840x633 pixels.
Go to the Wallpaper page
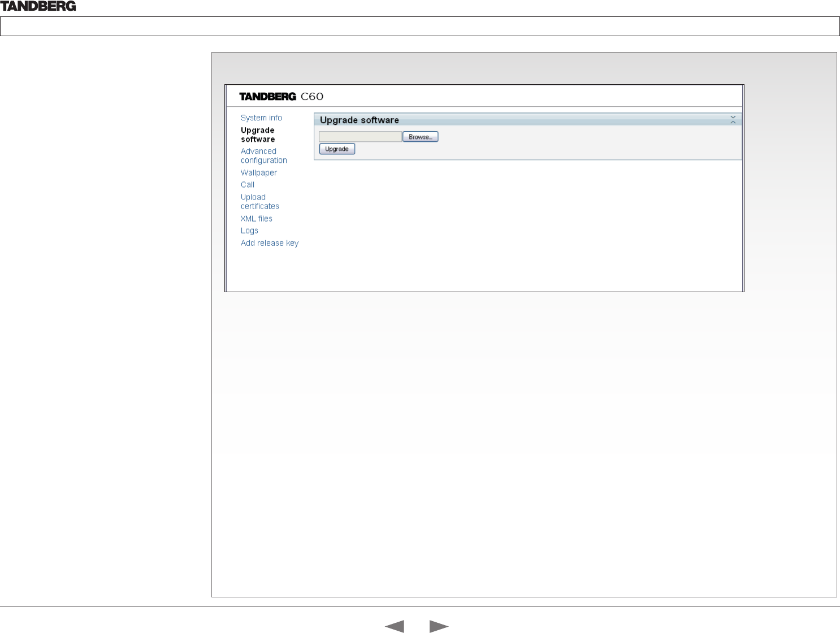pos(259,172)
